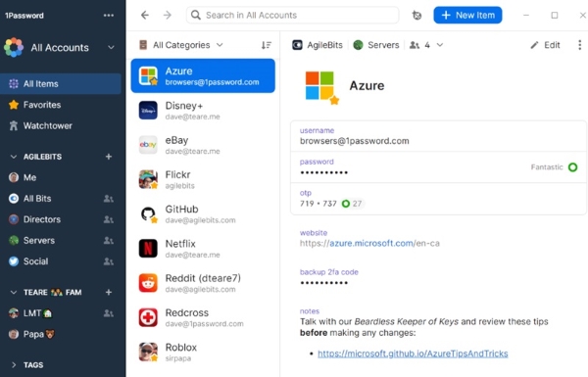Click shared people icon beside All Bits
This screenshot has width=588, height=377.
point(109,198)
